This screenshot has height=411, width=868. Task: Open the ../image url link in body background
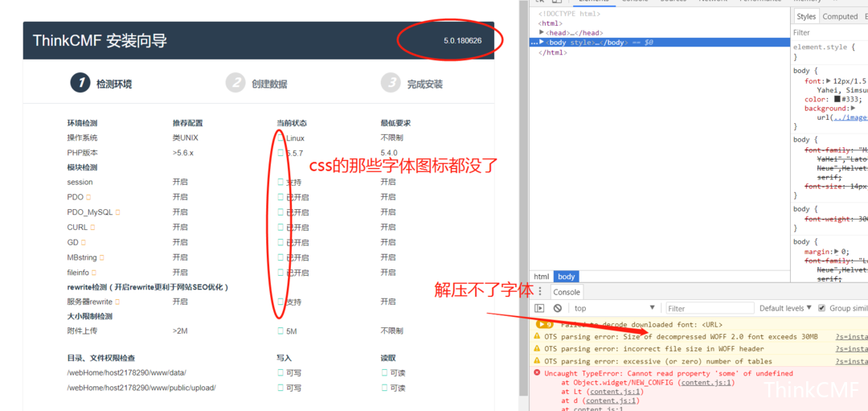click(x=850, y=117)
